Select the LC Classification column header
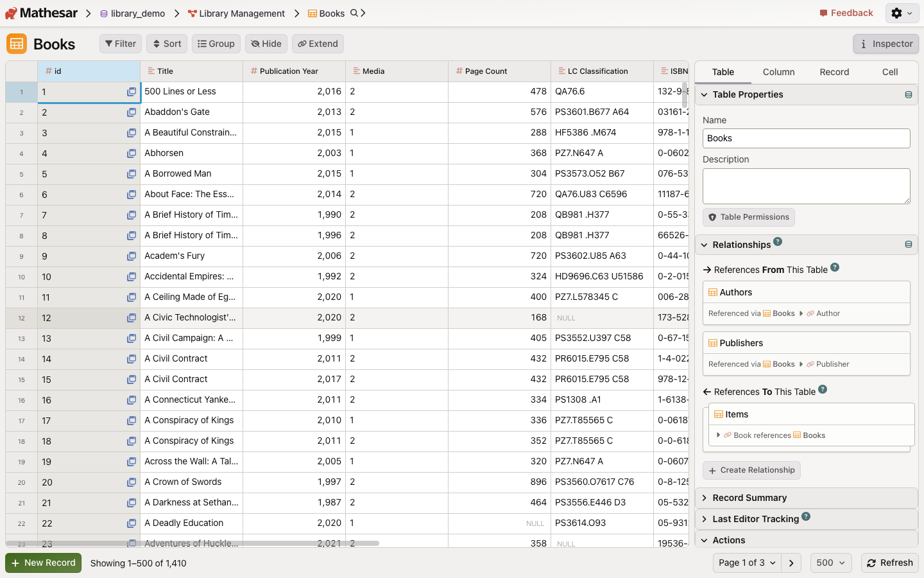 [x=603, y=71]
